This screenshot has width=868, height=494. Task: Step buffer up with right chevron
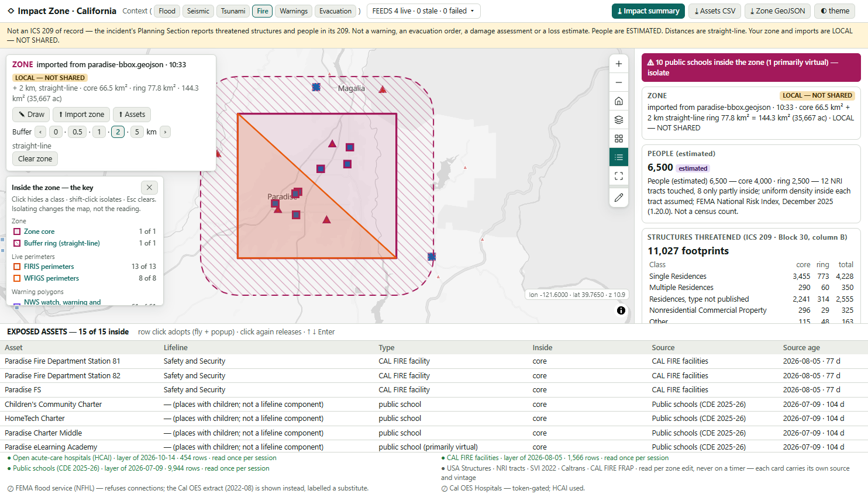(166, 132)
